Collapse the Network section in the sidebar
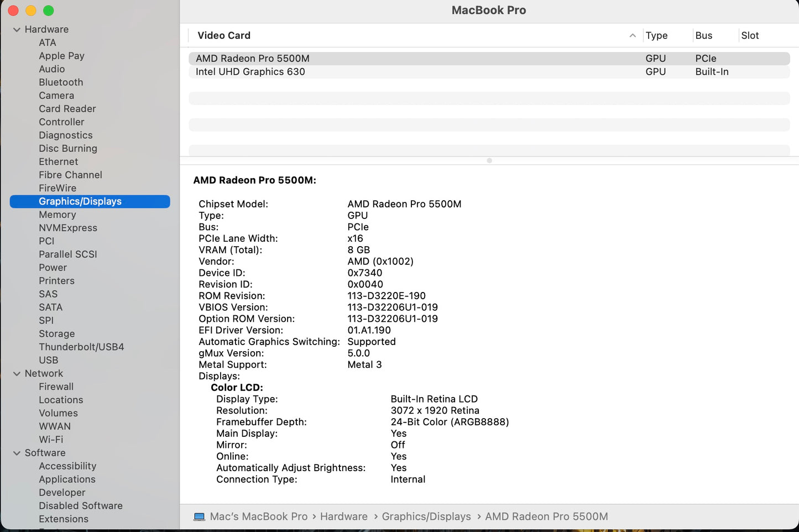 click(17, 373)
